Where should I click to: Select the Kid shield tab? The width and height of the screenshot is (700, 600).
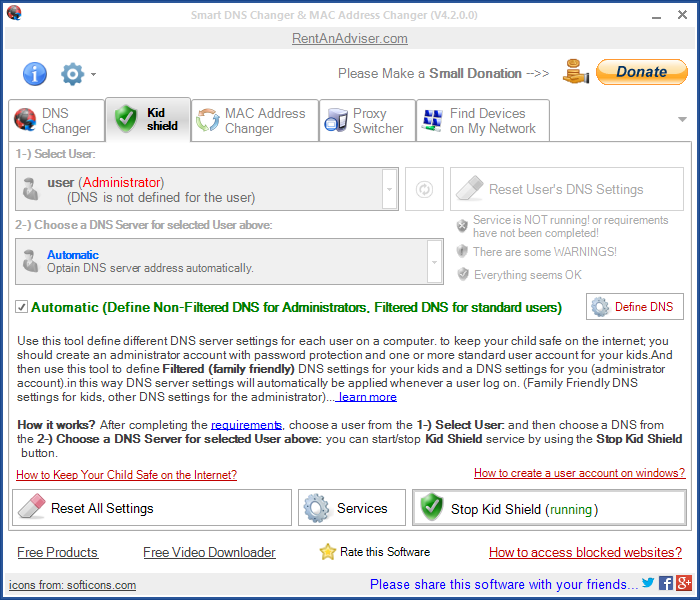tap(148, 120)
